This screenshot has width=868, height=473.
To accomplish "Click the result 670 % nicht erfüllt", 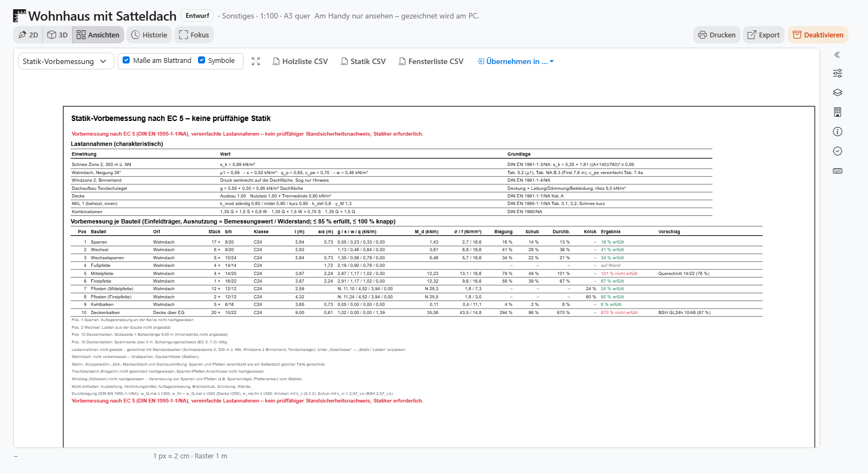I will point(619,312).
